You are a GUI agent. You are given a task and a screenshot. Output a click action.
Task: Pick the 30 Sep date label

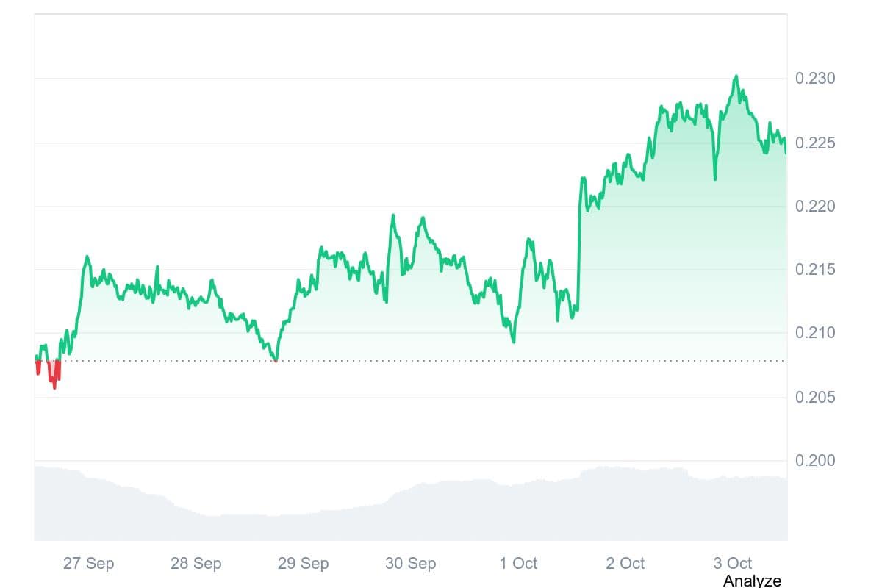[x=410, y=564]
